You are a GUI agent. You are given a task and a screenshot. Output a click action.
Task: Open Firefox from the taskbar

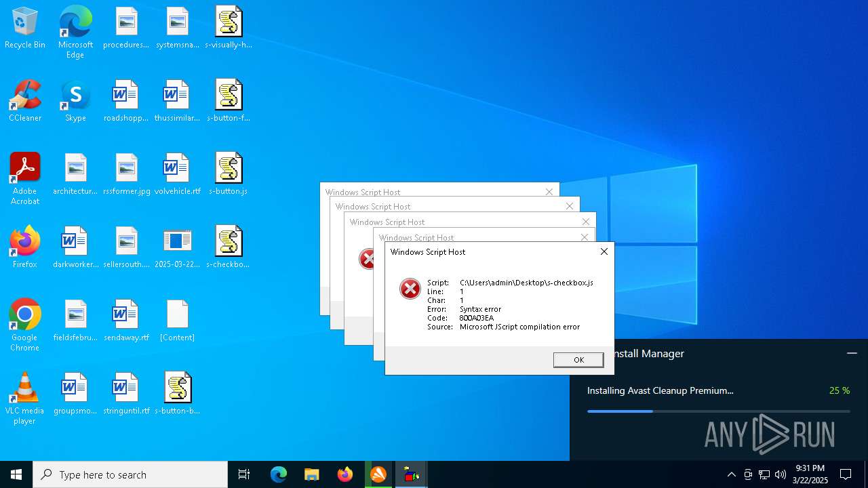click(x=345, y=474)
